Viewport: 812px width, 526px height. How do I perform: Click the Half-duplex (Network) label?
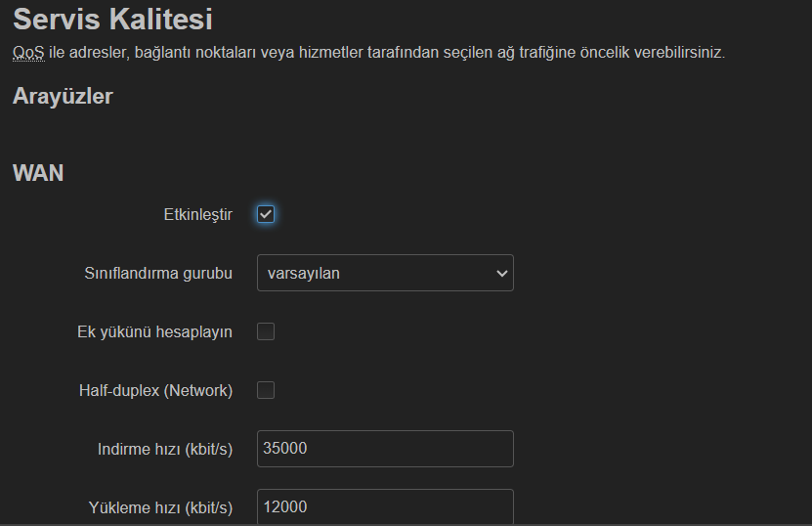coord(156,390)
